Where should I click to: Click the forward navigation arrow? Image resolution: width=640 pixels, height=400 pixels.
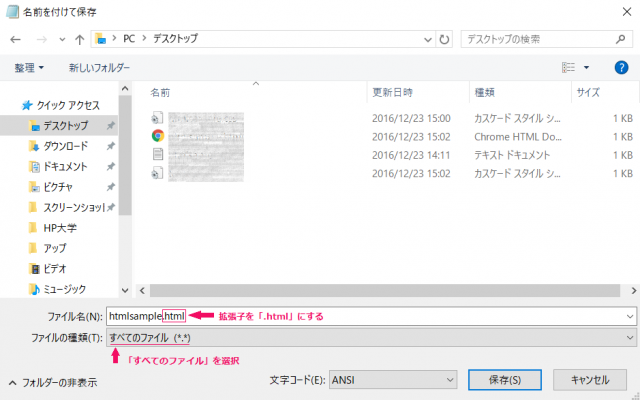41,40
